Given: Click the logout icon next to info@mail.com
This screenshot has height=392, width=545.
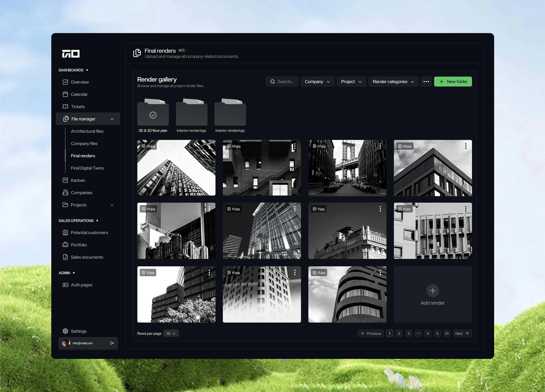Looking at the screenshot, I should 112,343.
